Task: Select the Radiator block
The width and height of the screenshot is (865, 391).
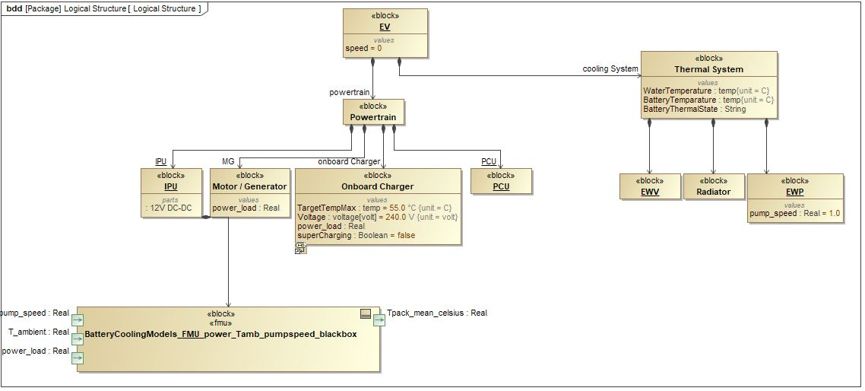Action: (x=713, y=186)
